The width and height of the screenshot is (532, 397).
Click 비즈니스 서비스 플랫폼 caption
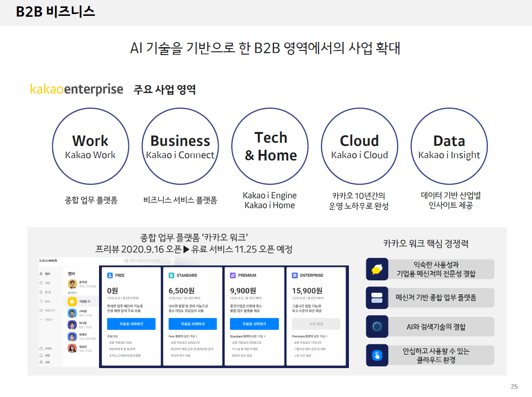coord(180,200)
